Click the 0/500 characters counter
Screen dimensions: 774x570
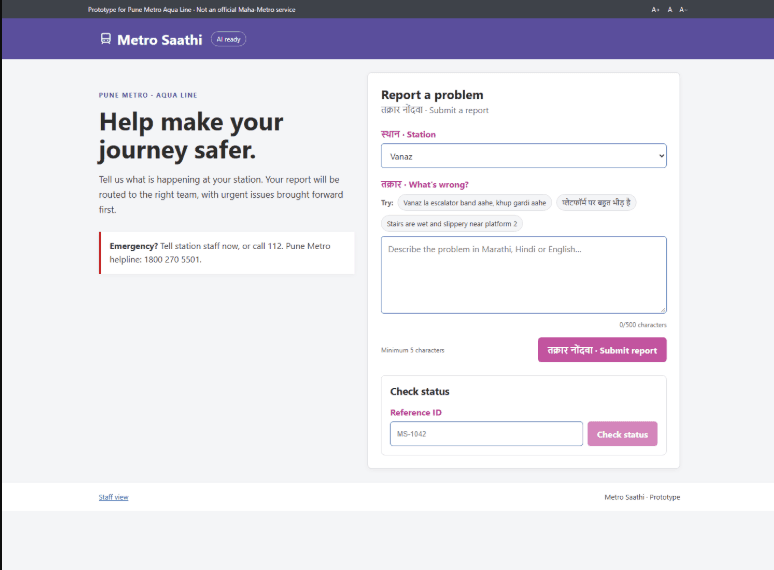[x=643, y=325]
